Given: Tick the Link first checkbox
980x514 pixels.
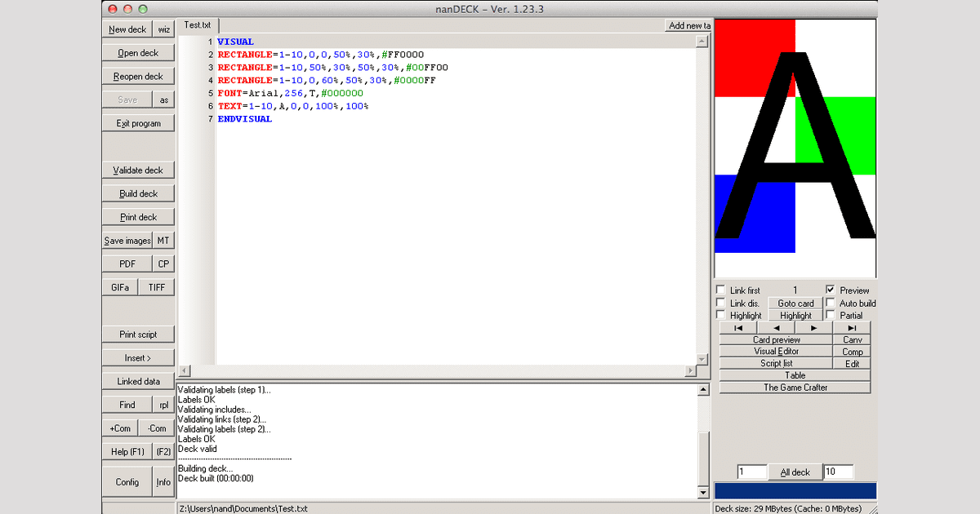Looking at the screenshot, I should point(721,290).
